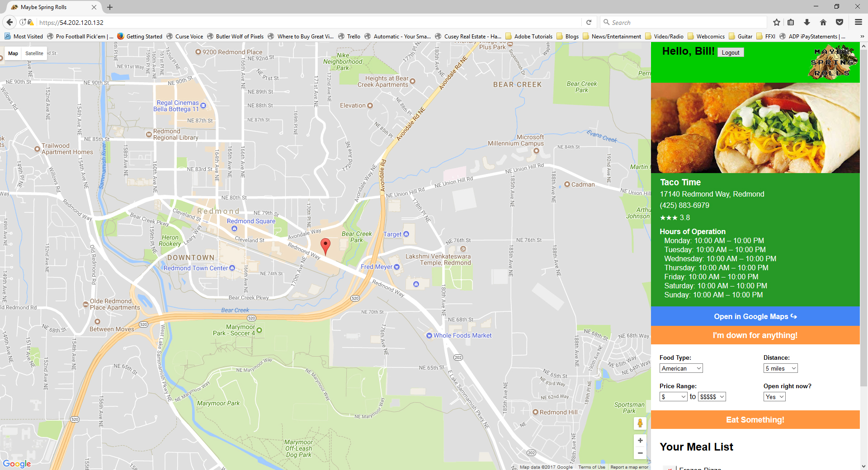The image size is (868, 470).
Task: Open the News/Entertainment bookmark folder
Action: pyautogui.click(x=612, y=37)
